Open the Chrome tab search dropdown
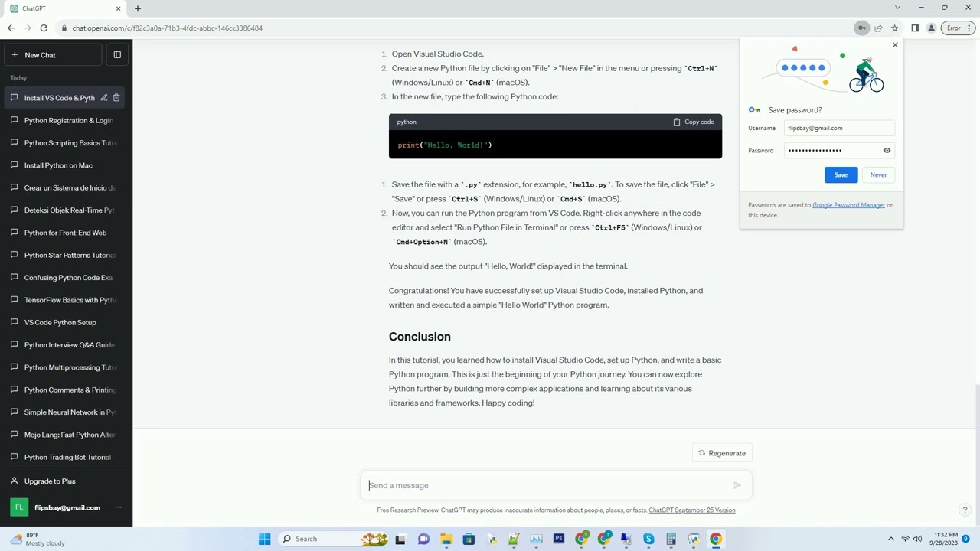 (x=897, y=8)
